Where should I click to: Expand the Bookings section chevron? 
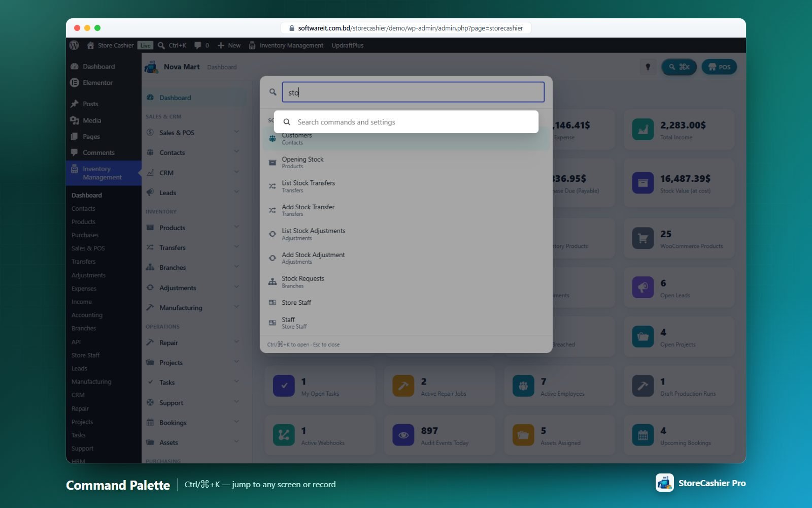pos(236,422)
